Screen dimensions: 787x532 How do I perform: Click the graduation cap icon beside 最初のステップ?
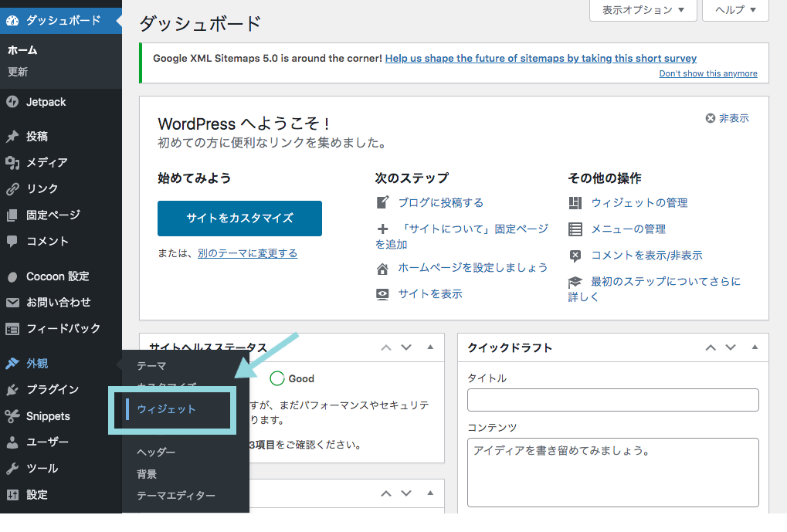click(575, 282)
